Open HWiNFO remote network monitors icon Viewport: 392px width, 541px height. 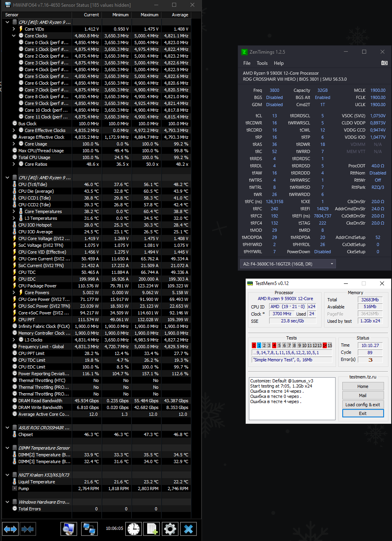(x=89, y=529)
